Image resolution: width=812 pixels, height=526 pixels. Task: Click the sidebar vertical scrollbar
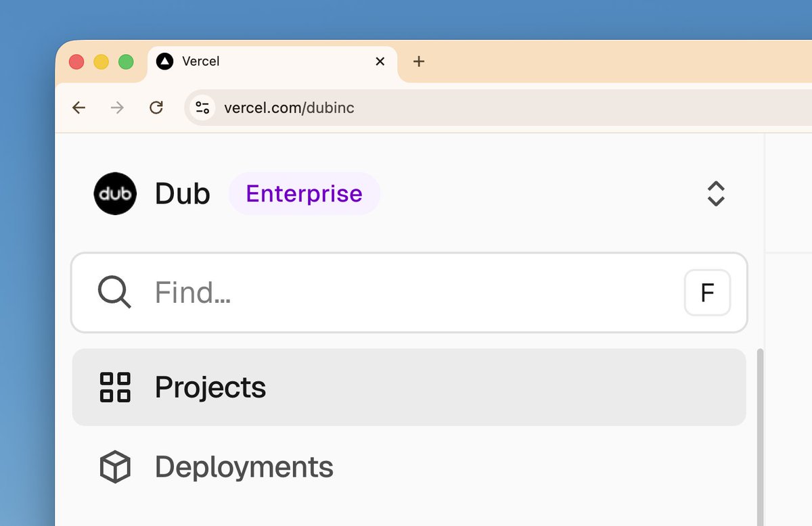click(x=760, y=437)
